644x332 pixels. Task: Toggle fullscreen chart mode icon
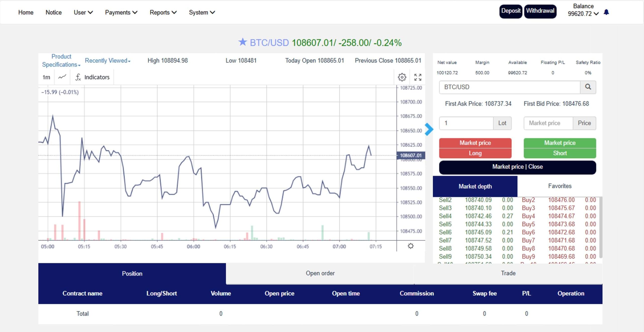coord(418,77)
